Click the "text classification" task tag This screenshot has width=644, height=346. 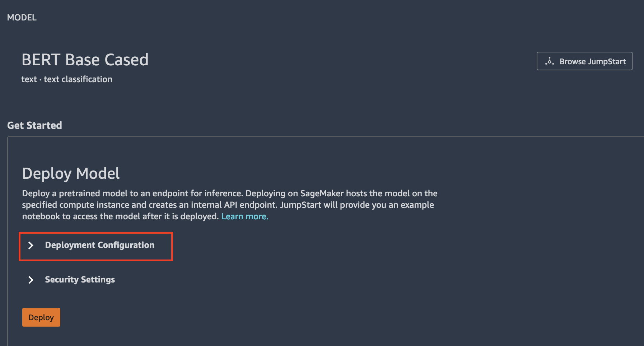point(78,79)
